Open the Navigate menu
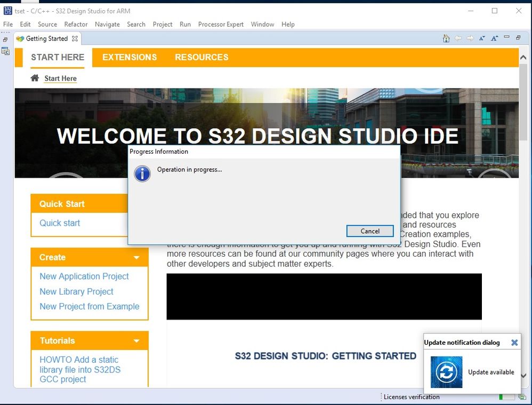Viewport: 532px width, 405px height. tap(107, 25)
